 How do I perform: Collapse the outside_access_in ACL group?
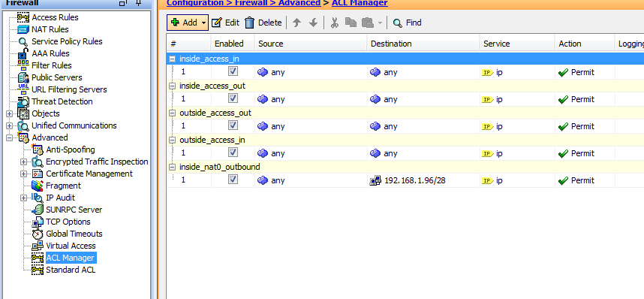click(x=173, y=140)
